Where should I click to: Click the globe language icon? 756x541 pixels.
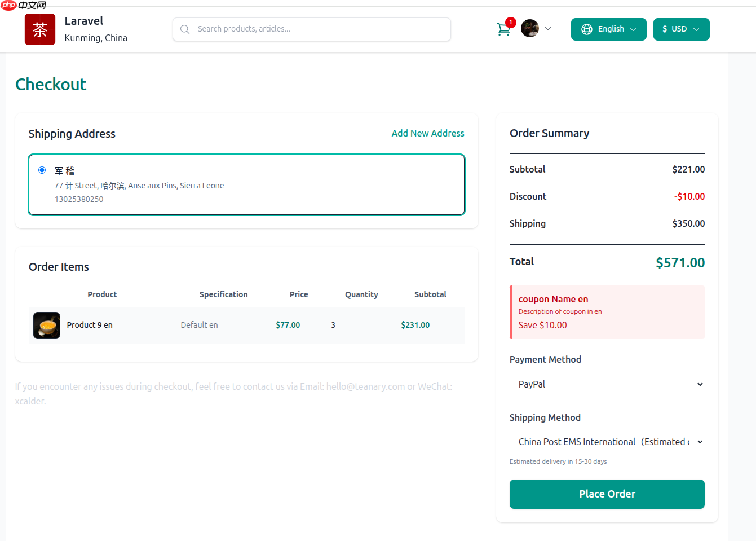coord(587,29)
